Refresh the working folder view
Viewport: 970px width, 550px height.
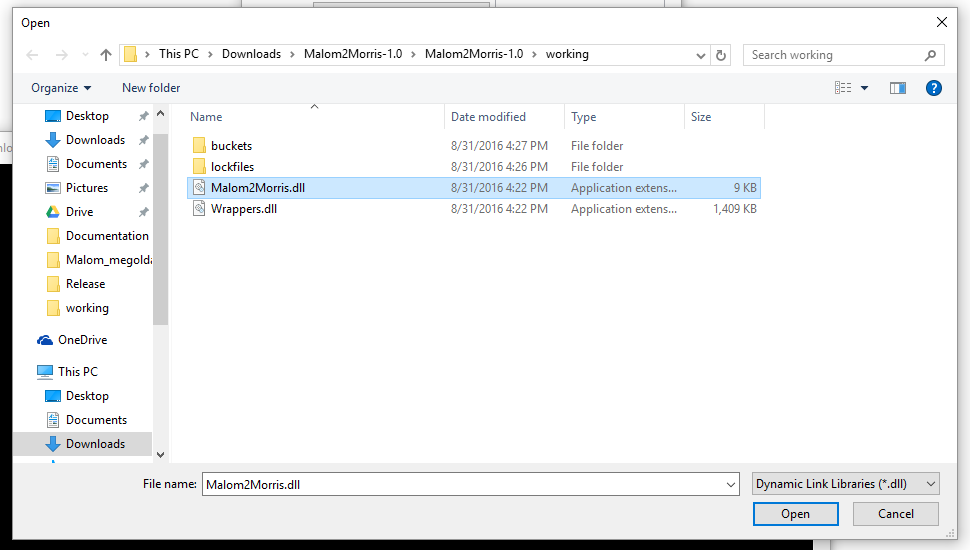pos(722,55)
